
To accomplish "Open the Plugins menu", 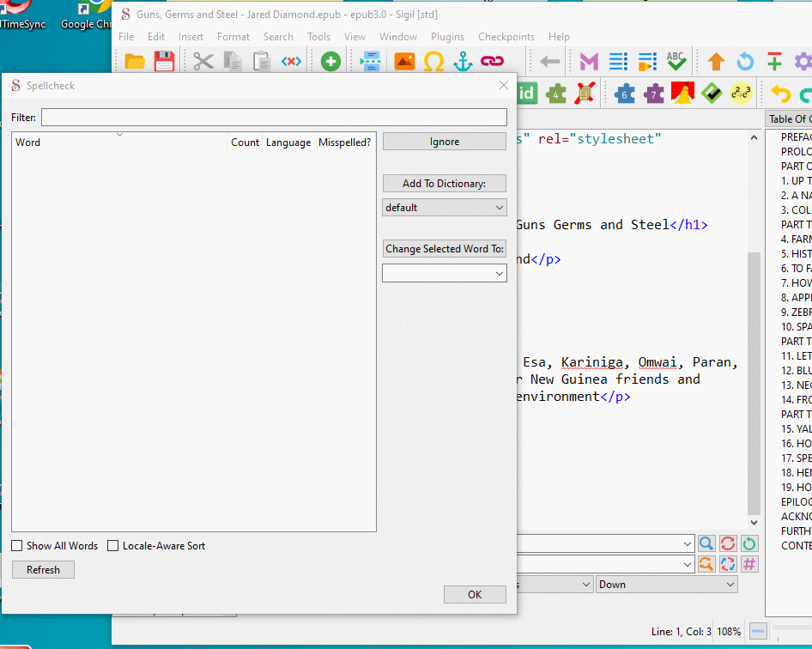I will 447,37.
